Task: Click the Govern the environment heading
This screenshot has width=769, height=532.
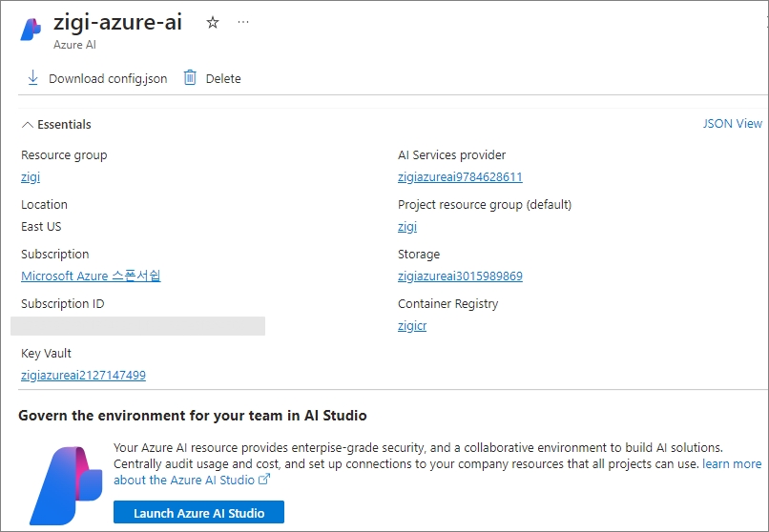Action: coord(193,416)
